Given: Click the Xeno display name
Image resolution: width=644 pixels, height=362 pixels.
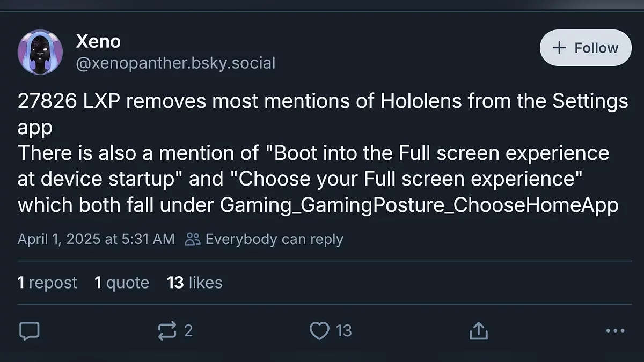Looking at the screenshot, I should (x=98, y=41).
